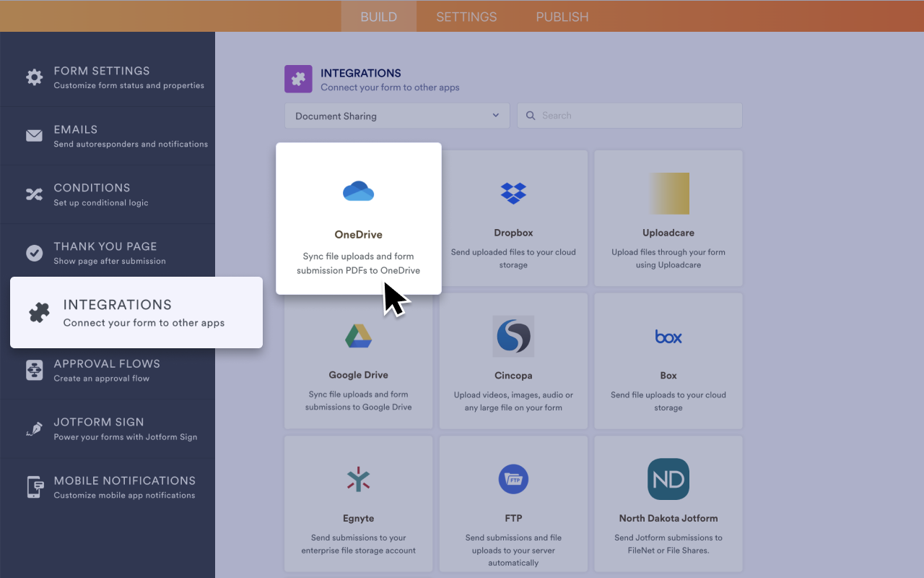
Task: Select the puzzle-piece Integrations header icon
Action: coord(298,79)
